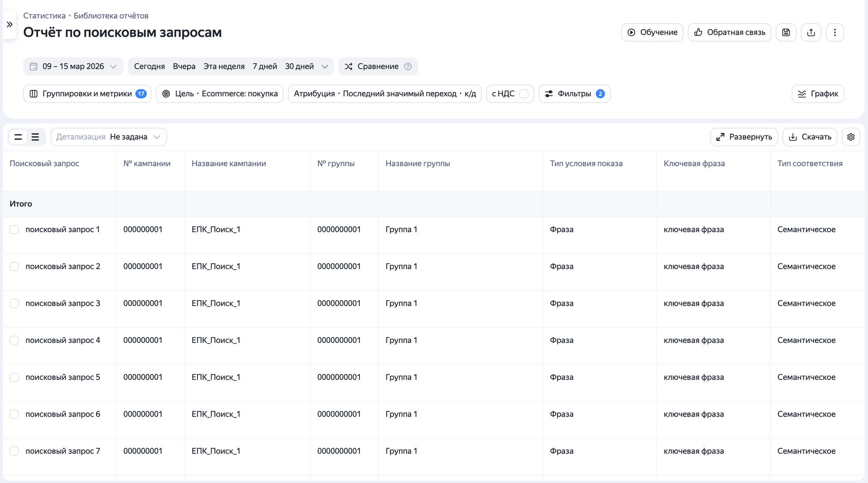The height and width of the screenshot is (483, 868).
Task: Click ключевая фраза in поисковый запрос 2 row
Action: click(x=694, y=267)
